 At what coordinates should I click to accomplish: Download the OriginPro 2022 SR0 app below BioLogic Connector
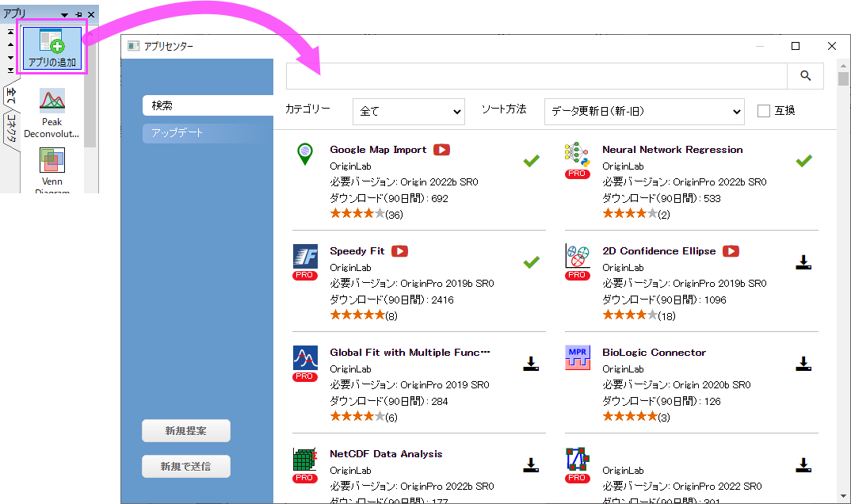pos(803,465)
